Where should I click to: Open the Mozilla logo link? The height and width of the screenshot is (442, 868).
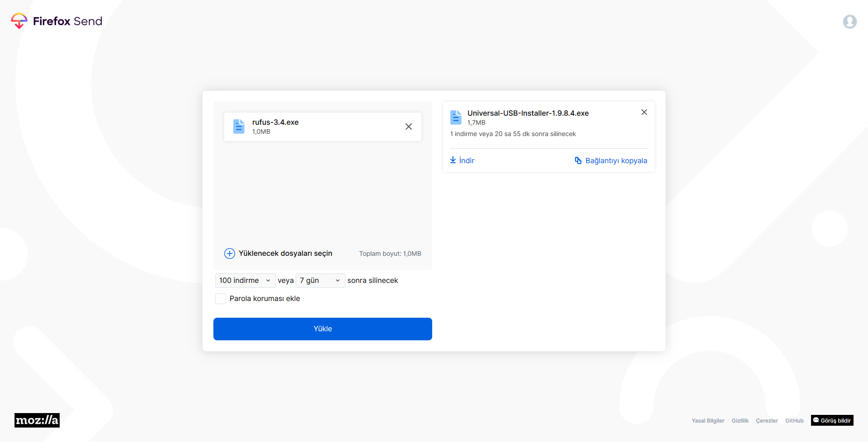click(x=37, y=420)
